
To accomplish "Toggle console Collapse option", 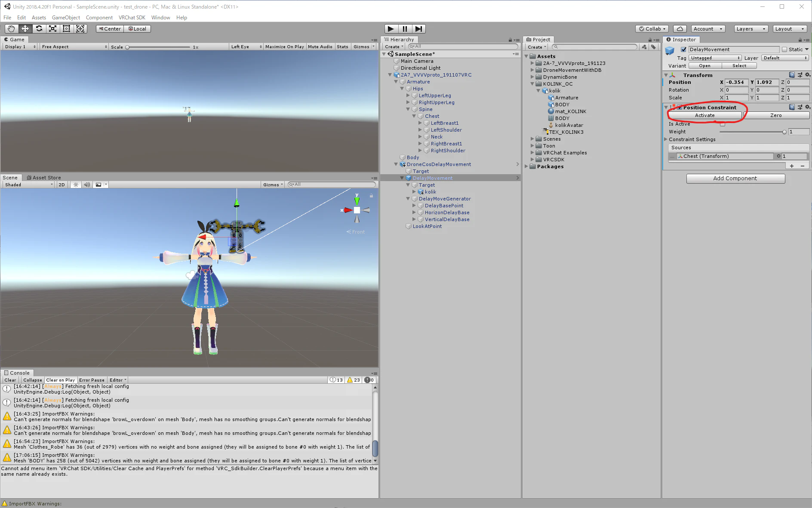I will [x=32, y=380].
